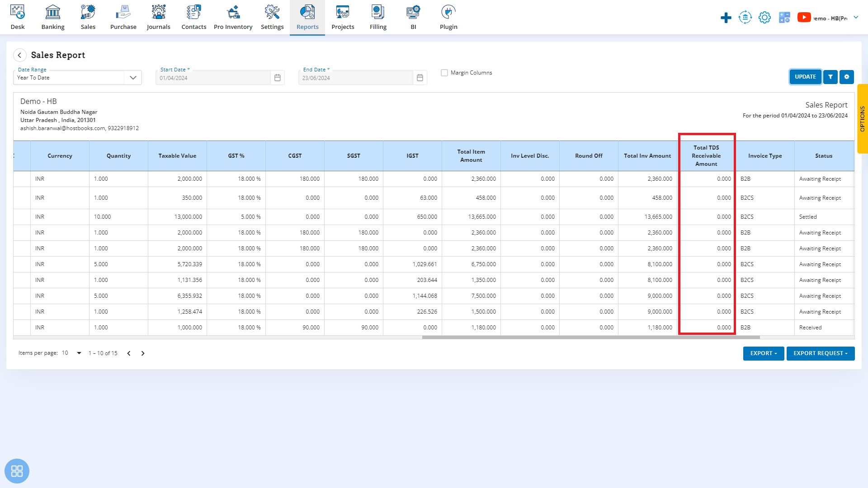This screenshot has width=868, height=488.
Task: Sort by CGST column header
Action: (295, 156)
